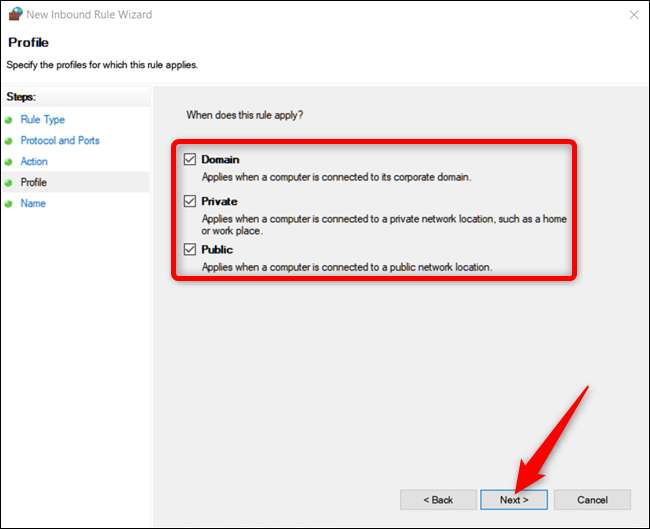Click the green bullet beside Protocol and Ports
The image size is (650, 529).
[10, 141]
